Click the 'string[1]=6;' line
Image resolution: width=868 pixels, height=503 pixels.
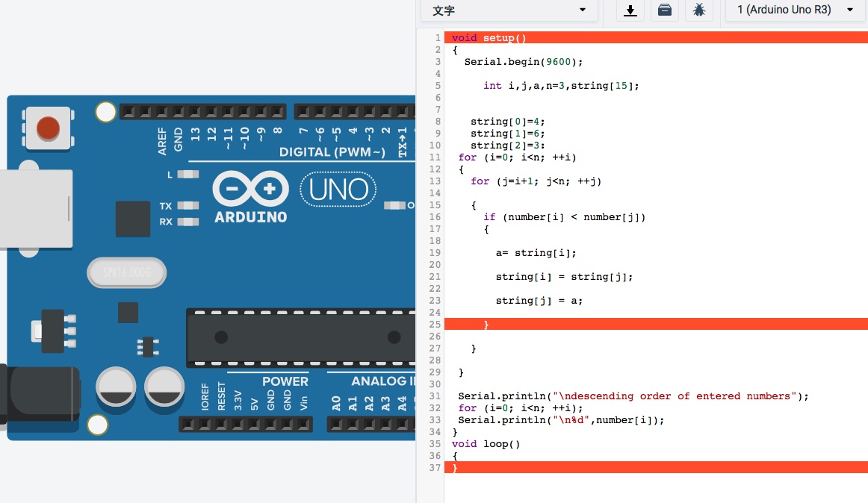click(508, 134)
